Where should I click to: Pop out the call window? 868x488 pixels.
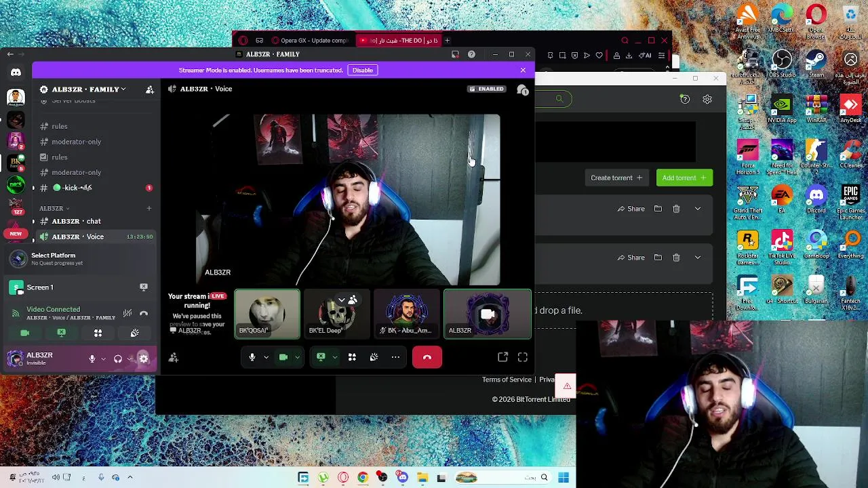pyautogui.click(x=502, y=357)
